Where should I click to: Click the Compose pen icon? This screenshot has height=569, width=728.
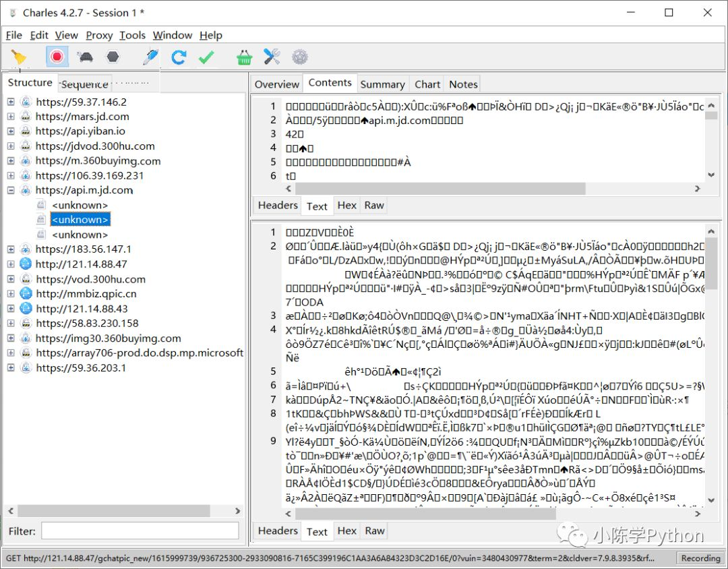(150, 57)
